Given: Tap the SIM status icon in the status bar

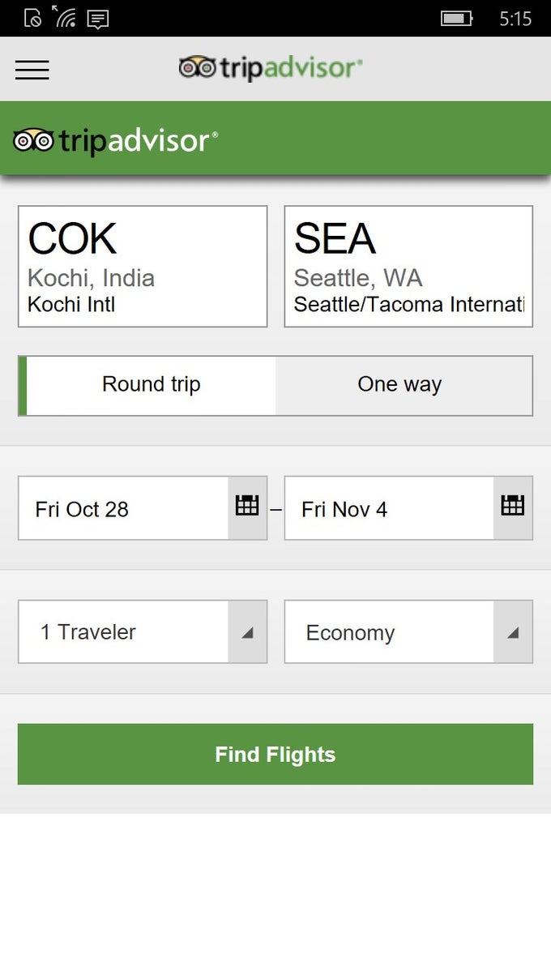Looking at the screenshot, I should (33, 18).
